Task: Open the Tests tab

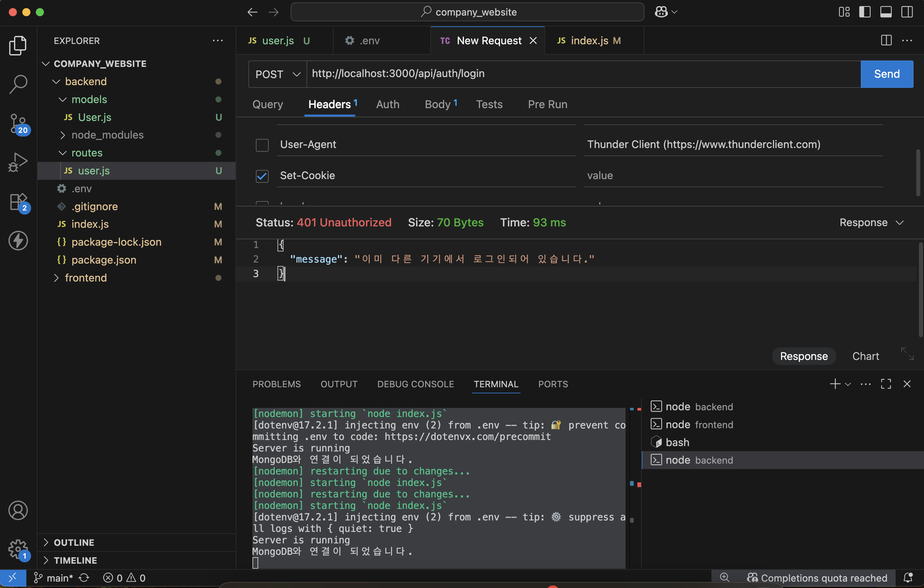Action: 489,104
